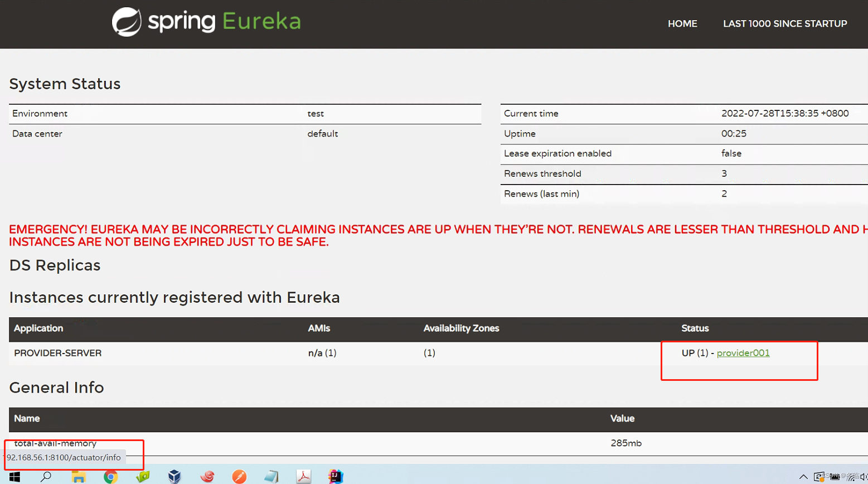Viewport: 868px width, 484px height.
Task: Open the notepad app in taskbar
Action: click(271, 476)
